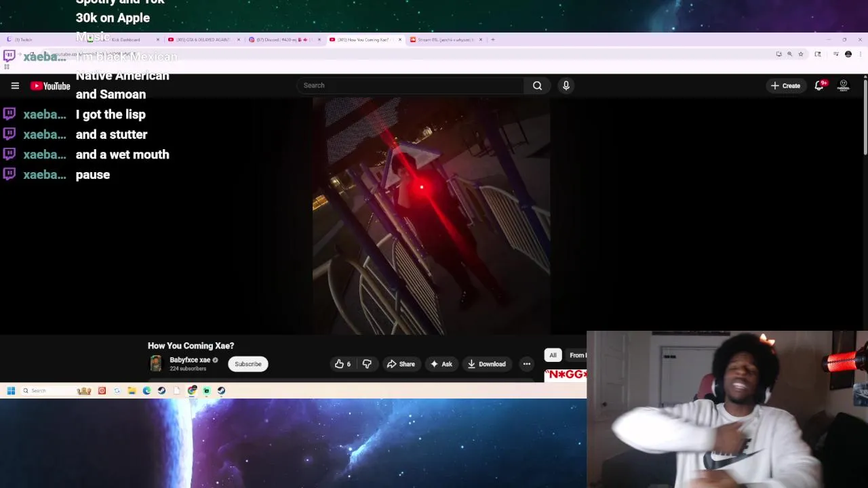
Task: Click chat message and a wet mouth
Action: tap(122, 155)
